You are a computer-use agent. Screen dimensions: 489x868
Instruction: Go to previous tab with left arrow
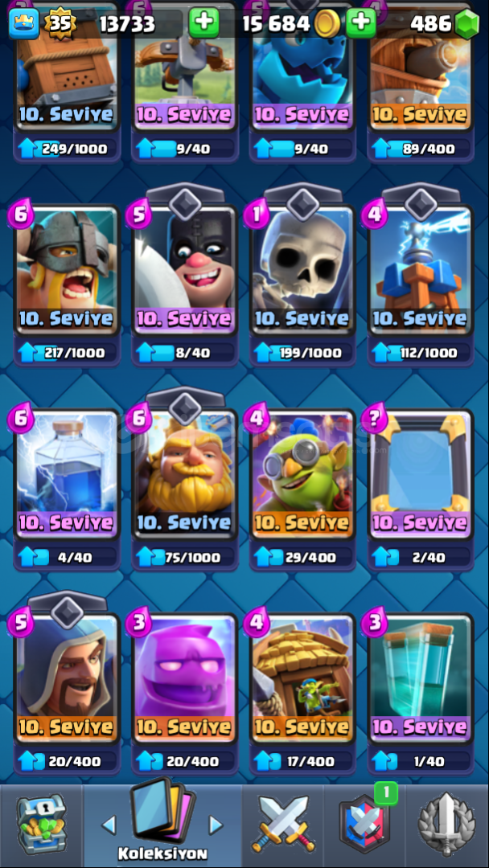pos(109,825)
